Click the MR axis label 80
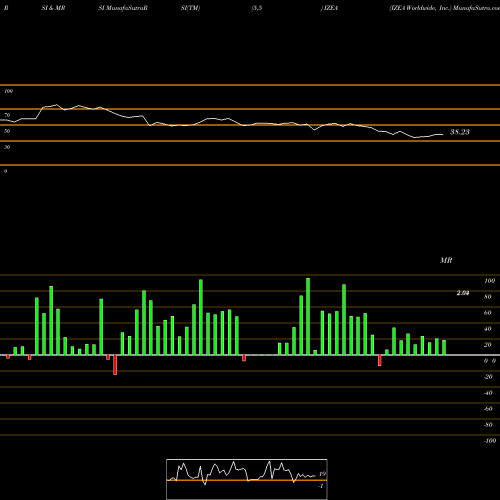Screen dimensions: 500x500 [x=488, y=297]
